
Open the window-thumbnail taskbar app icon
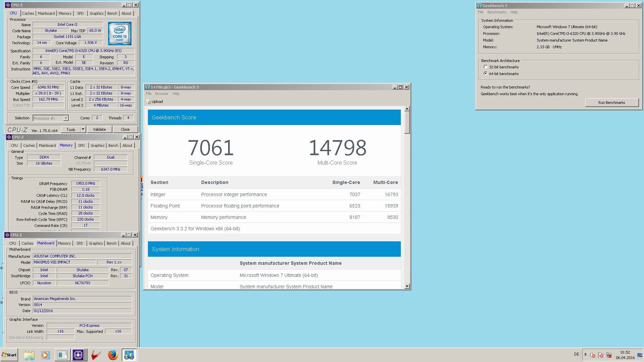tap(62, 355)
